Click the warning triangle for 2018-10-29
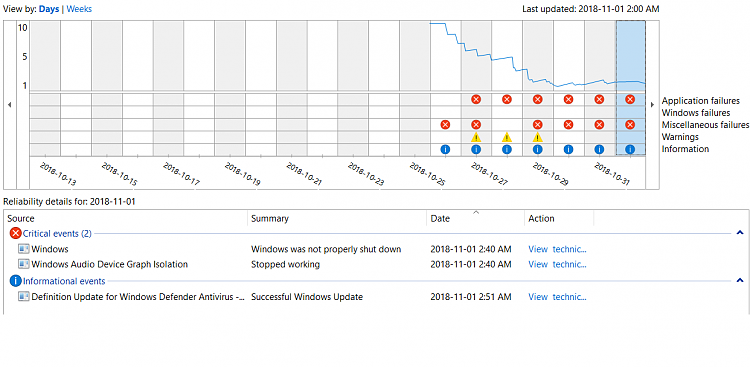 tap(538, 137)
